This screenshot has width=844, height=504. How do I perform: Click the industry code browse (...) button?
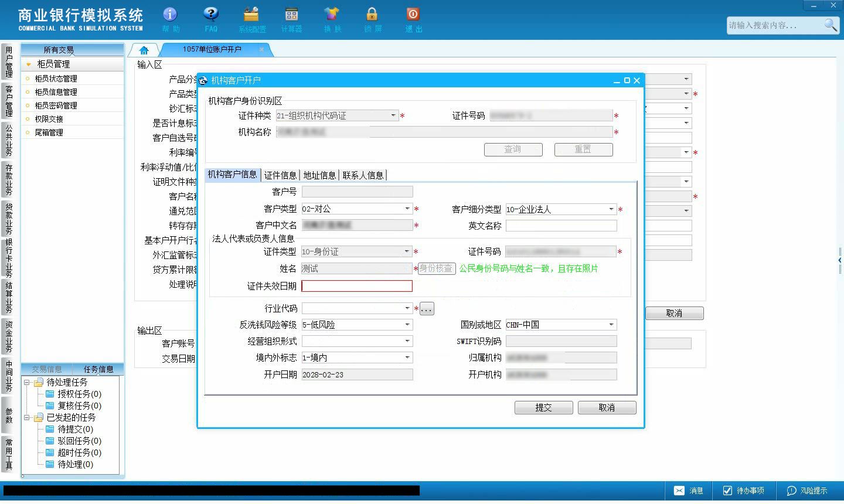427,309
